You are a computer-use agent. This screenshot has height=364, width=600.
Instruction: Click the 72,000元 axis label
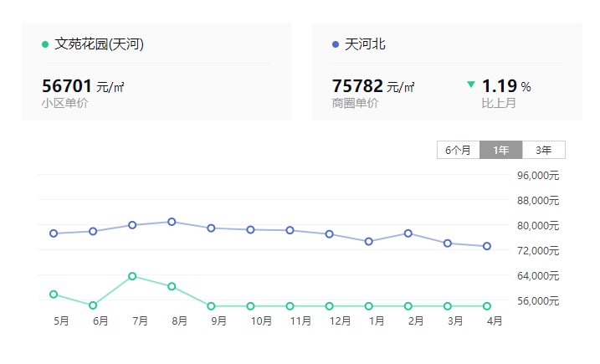point(538,250)
